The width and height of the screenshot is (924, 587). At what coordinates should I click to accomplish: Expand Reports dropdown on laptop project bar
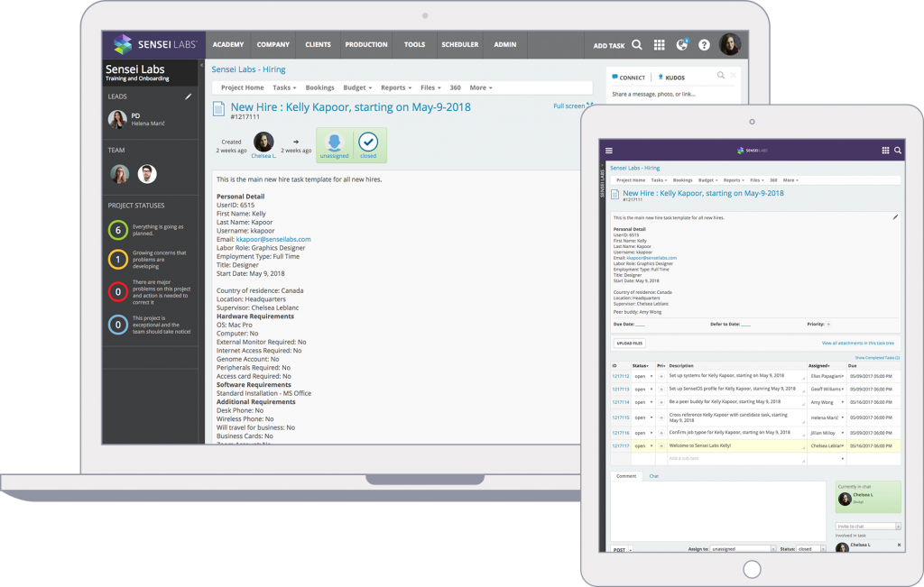[396, 87]
